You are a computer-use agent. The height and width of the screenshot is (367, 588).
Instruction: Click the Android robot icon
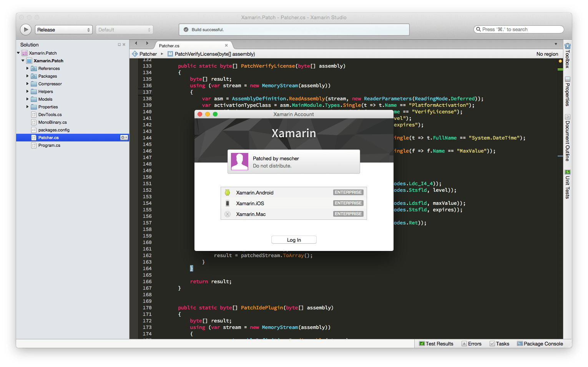[228, 193]
